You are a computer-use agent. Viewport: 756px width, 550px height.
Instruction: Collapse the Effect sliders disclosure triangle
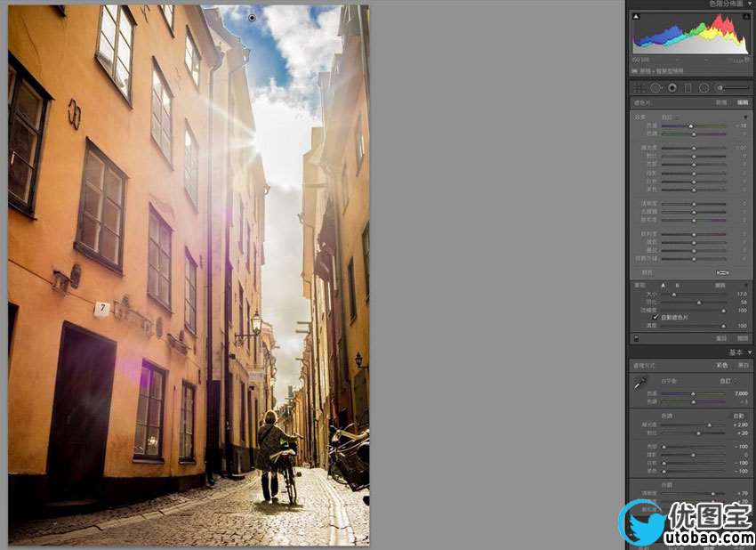coord(745,117)
